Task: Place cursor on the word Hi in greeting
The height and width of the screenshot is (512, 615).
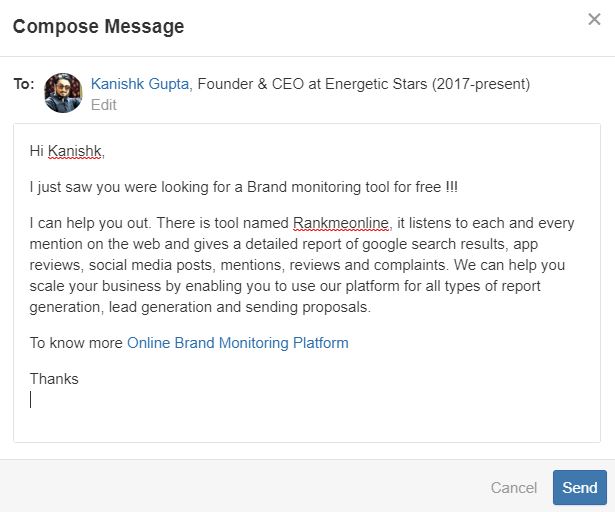Action: pyautogui.click(x=36, y=151)
